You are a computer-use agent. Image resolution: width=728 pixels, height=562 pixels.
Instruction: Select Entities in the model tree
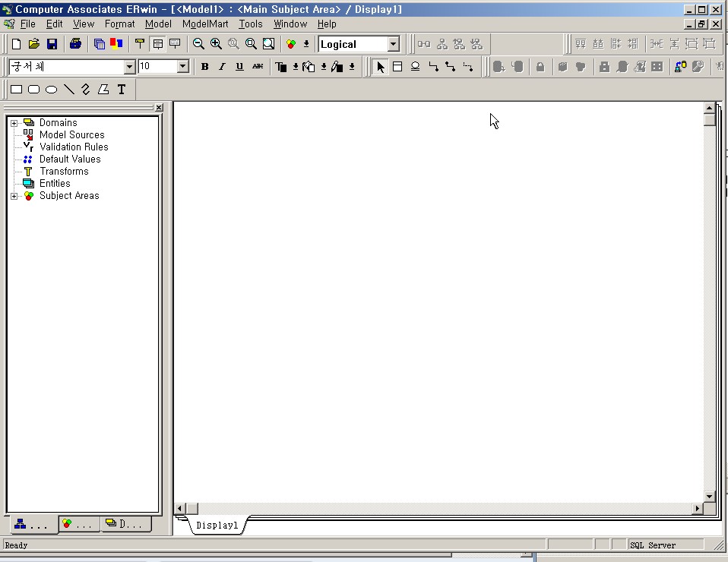[x=55, y=183]
